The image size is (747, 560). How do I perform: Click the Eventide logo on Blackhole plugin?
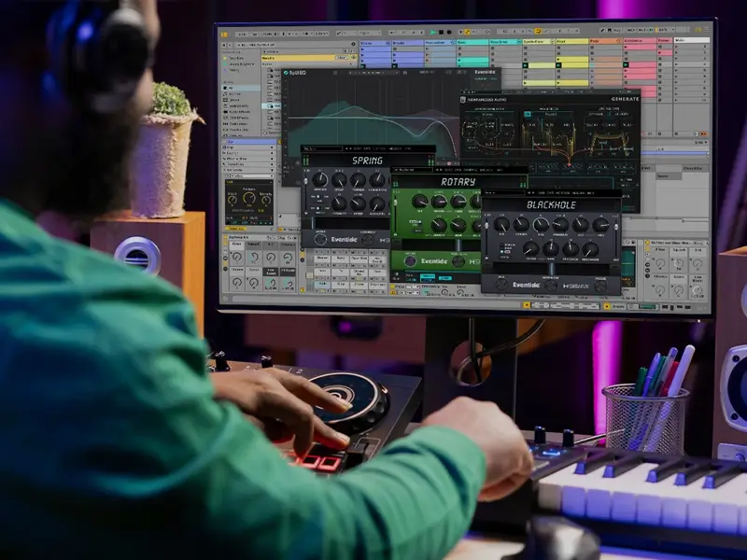[x=527, y=285]
